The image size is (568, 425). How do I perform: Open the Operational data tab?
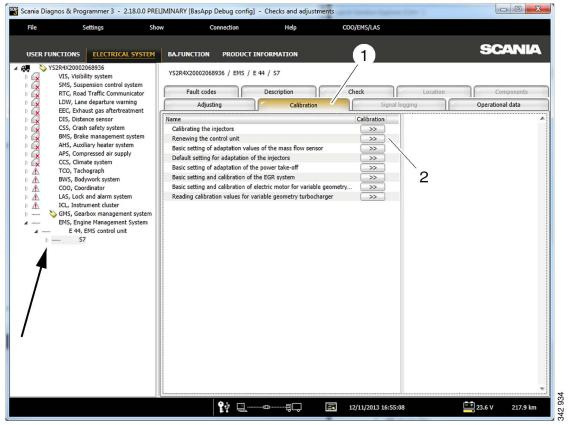click(x=498, y=105)
